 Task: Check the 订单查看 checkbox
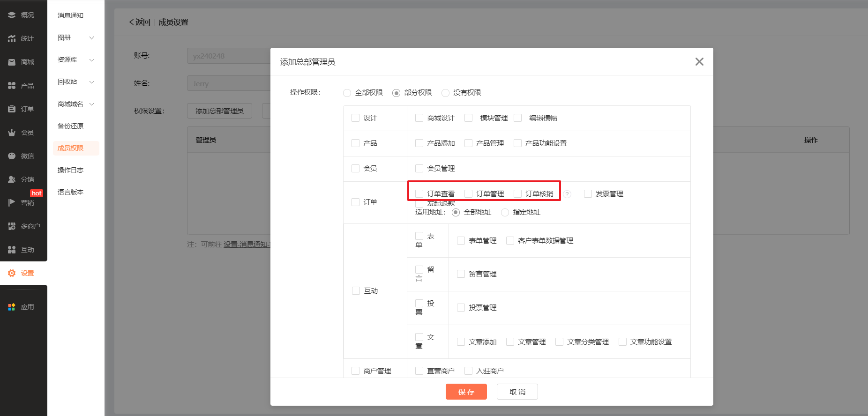pos(419,193)
